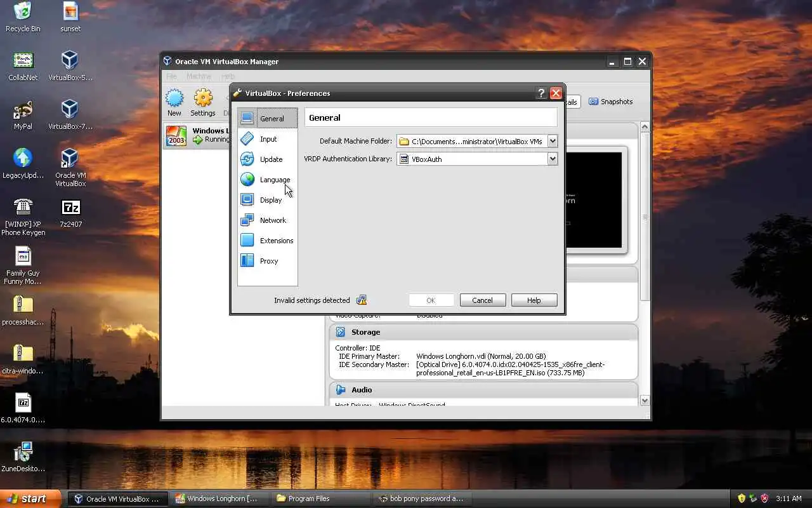Click the Cancel button
812x508 pixels.
coord(482,300)
